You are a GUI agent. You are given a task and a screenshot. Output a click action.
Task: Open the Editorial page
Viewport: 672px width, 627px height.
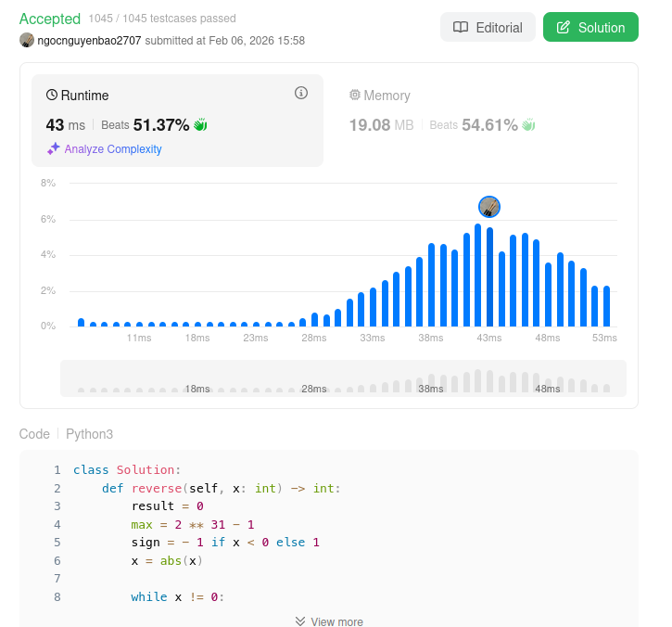[488, 28]
